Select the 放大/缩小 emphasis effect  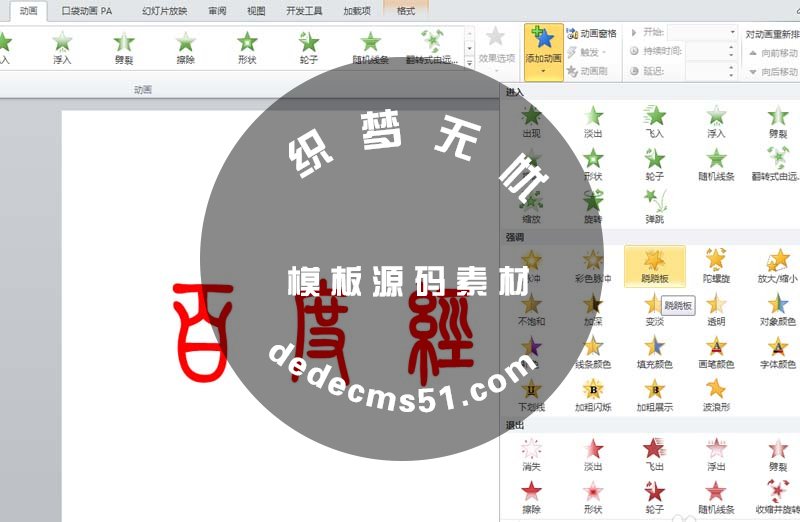coord(778,266)
